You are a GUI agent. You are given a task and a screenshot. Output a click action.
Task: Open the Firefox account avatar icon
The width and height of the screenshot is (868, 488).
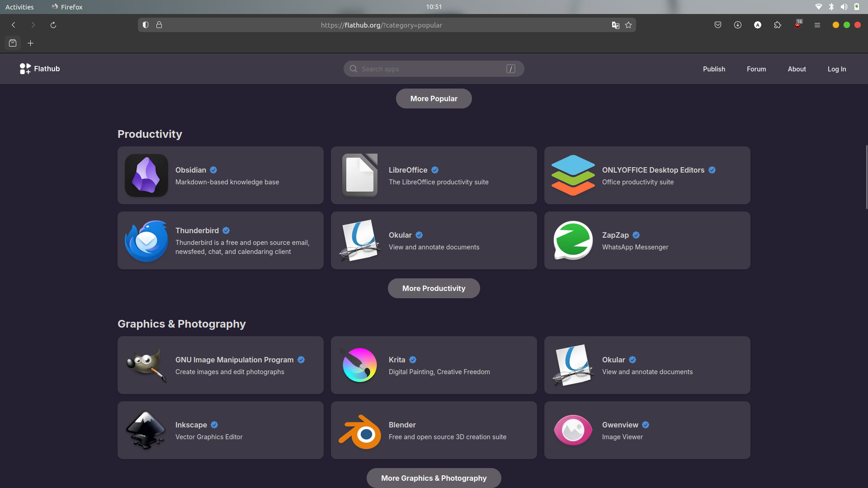[758, 25]
